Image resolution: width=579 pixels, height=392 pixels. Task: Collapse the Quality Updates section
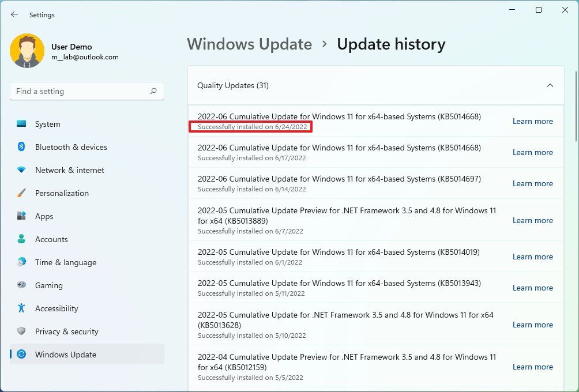(550, 85)
